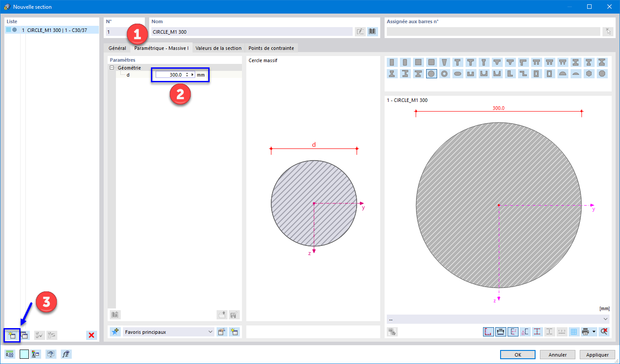The height and width of the screenshot is (364, 620).
Task: Print the section graphic
Action: 585,332
